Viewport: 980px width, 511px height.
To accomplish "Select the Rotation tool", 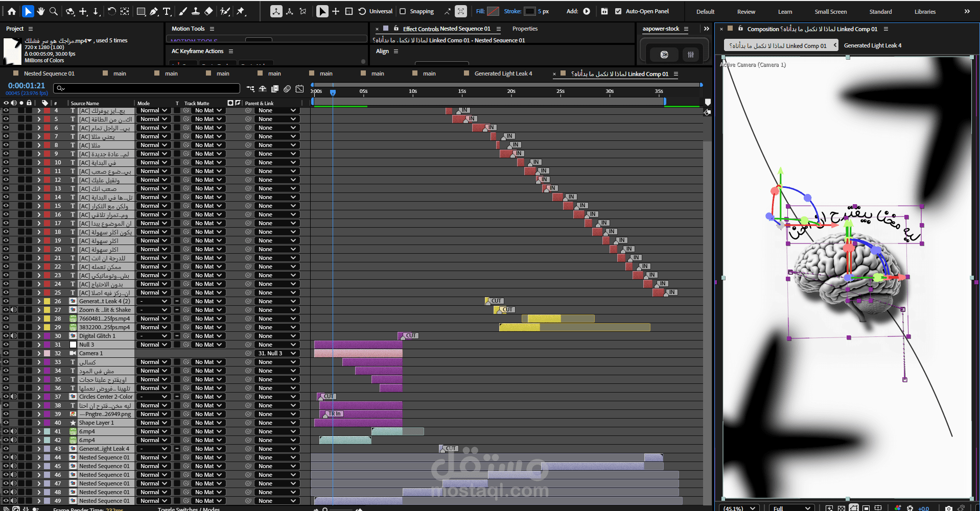I will (111, 11).
